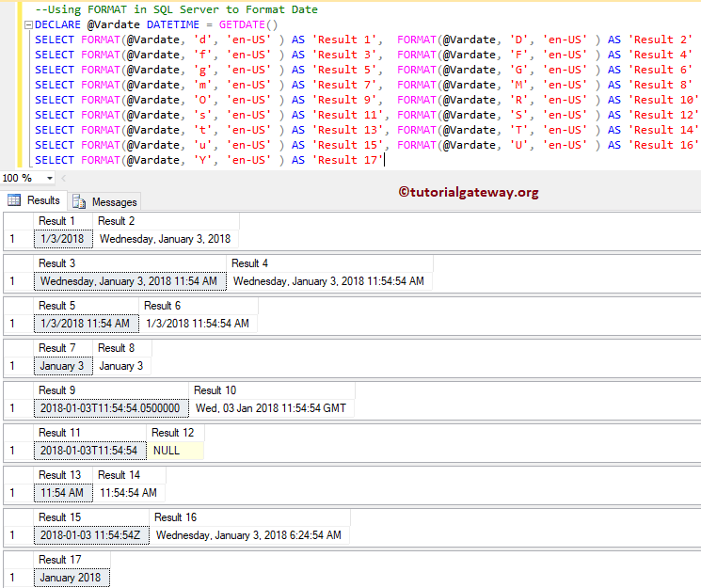Select cell 1/3/2018 11:54:54 AM
701x588 pixels.
click(198, 324)
